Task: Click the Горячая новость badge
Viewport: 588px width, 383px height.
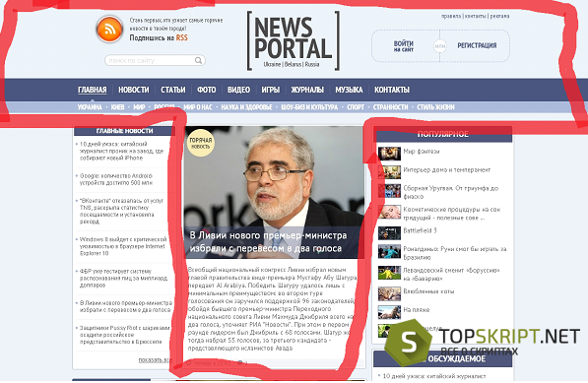Action: 201,143
